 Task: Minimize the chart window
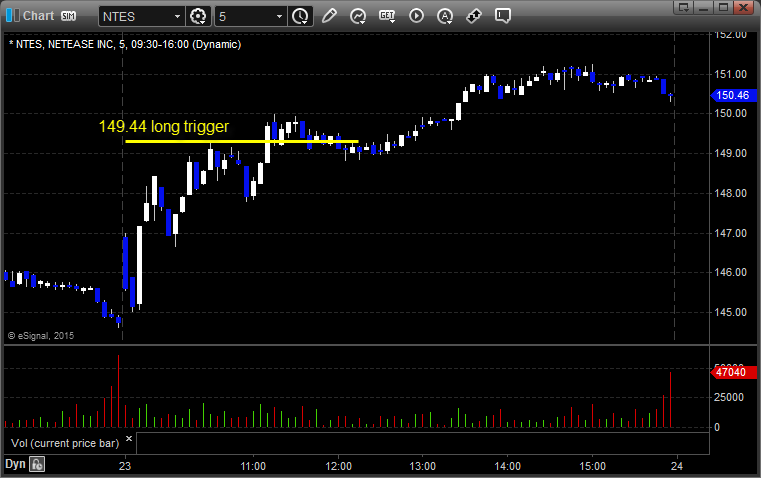[x=704, y=7]
